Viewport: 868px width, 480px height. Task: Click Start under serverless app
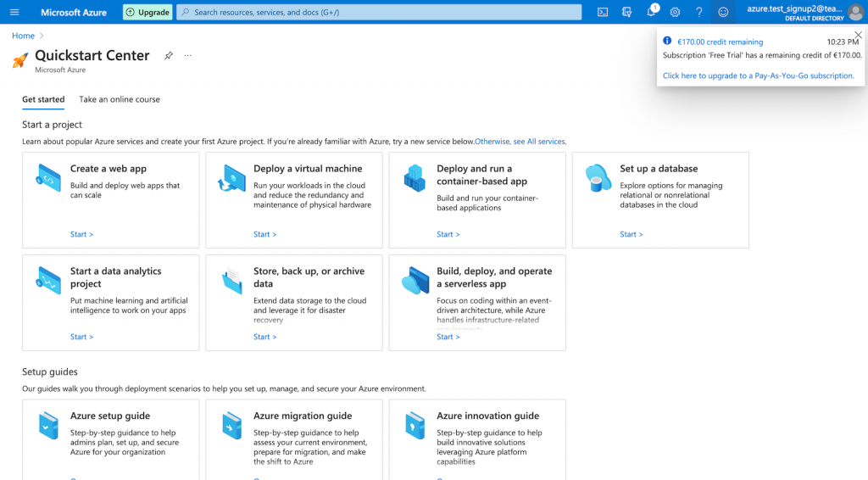pos(448,337)
